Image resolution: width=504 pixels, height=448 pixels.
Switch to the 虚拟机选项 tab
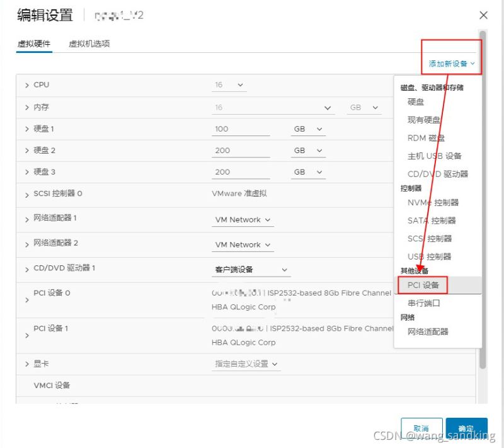(x=89, y=44)
